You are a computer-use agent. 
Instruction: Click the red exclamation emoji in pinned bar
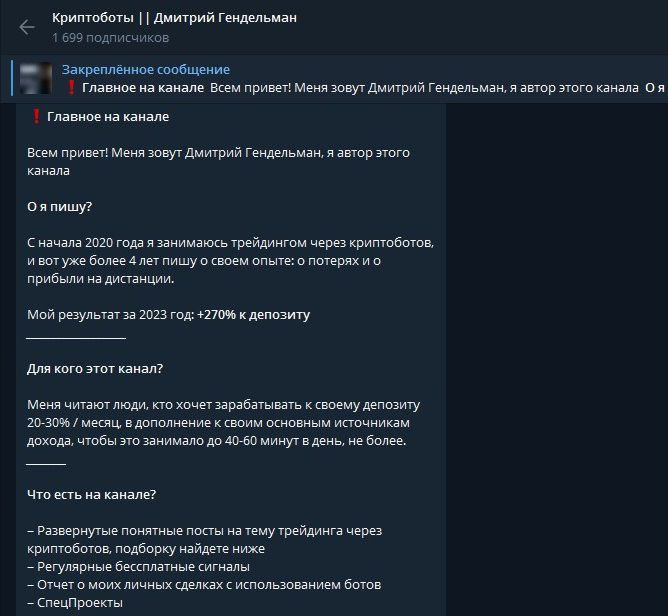(x=71, y=88)
